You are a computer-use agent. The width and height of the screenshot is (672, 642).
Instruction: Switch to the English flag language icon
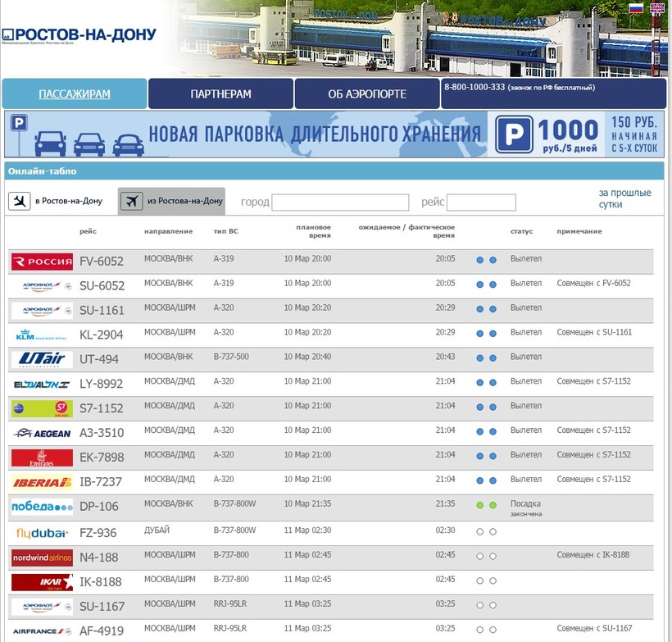point(656,8)
